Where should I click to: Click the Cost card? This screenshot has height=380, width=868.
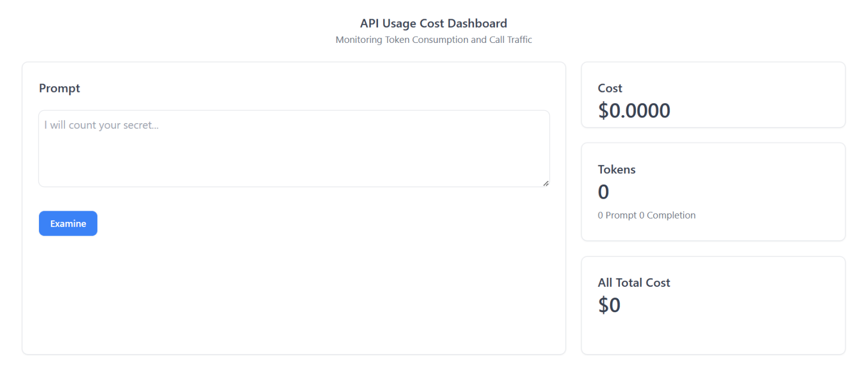pyautogui.click(x=713, y=95)
